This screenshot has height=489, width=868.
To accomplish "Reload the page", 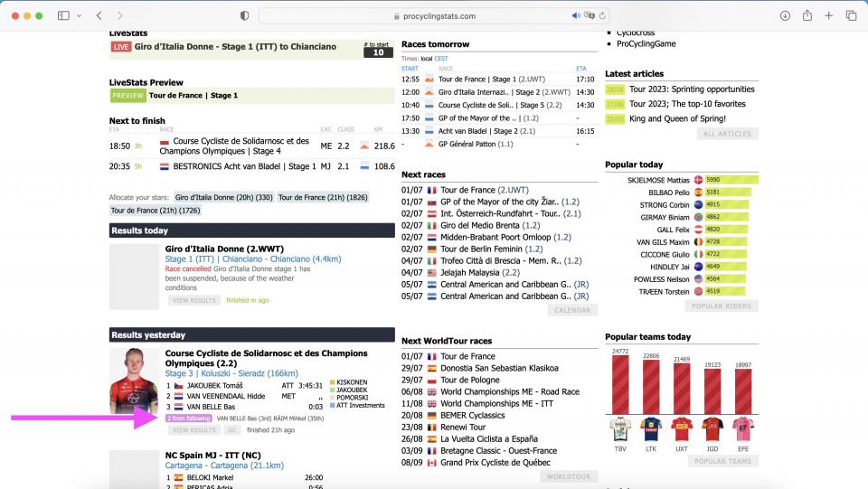I will [602, 15].
